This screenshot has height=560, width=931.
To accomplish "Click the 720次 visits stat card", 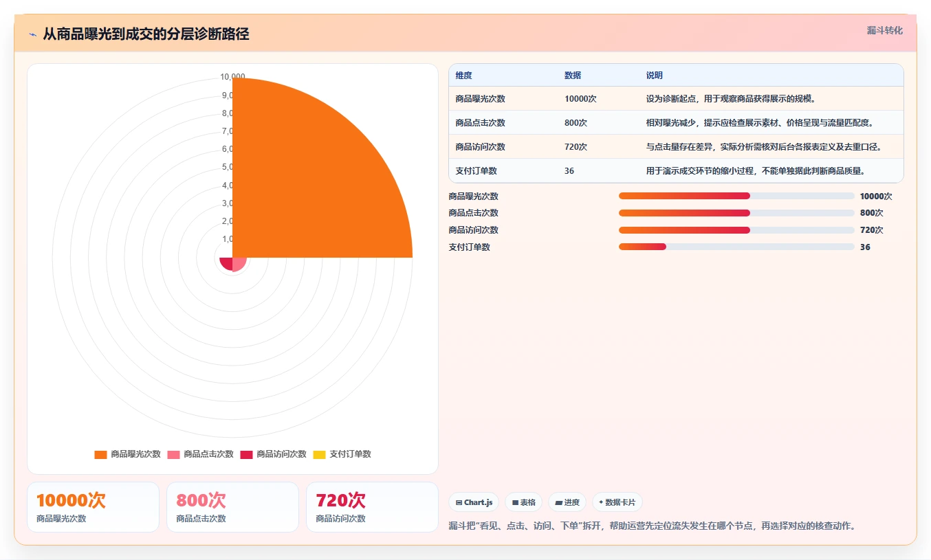I will point(372,507).
